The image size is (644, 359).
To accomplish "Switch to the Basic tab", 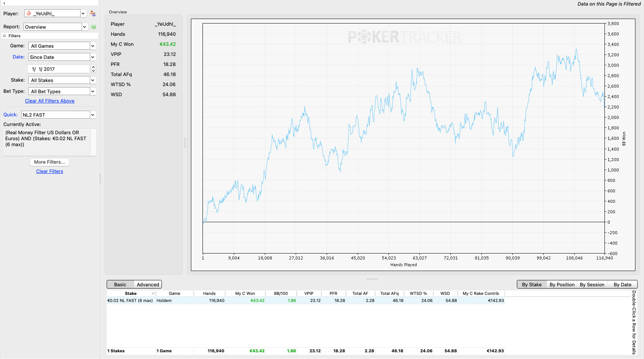I will point(120,284).
